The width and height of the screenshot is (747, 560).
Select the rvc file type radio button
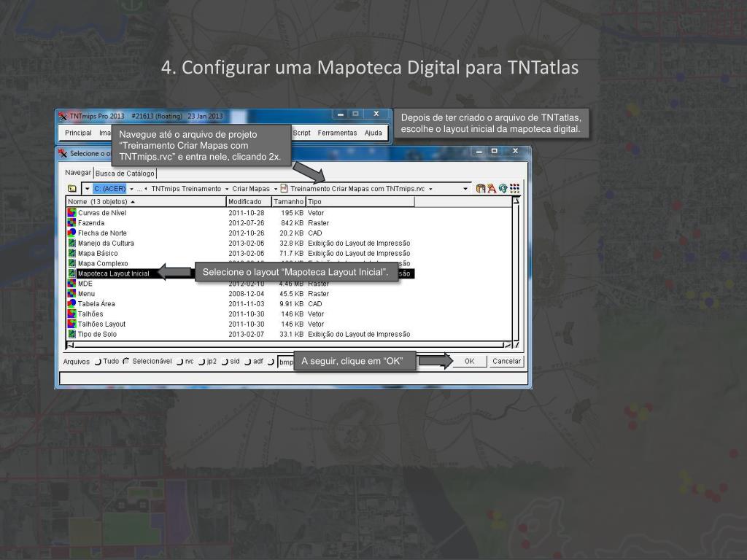click(x=180, y=362)
